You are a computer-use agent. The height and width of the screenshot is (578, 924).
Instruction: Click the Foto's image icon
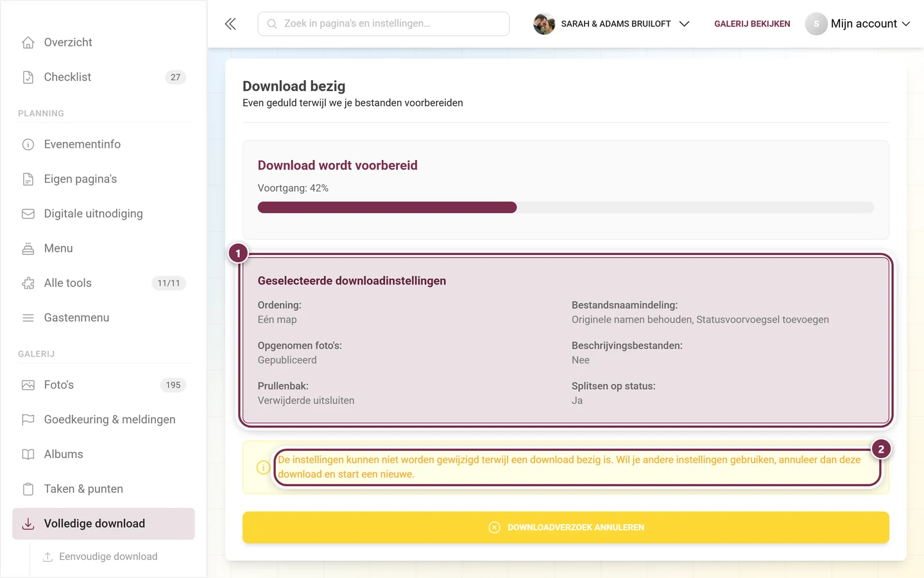pyautogui.click(x=28, y=385)
